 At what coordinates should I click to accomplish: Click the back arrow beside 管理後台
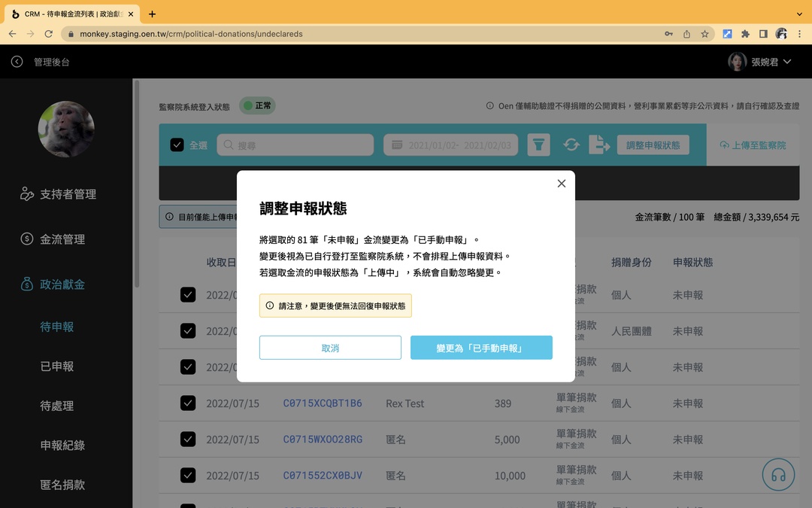pyautogui.click(x=17, y=61)
